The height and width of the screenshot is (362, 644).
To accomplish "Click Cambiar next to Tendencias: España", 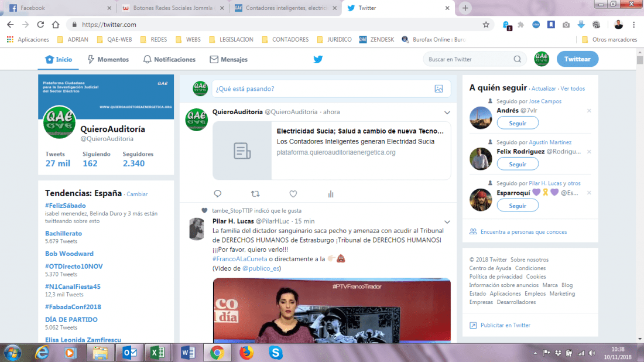I will (x=137, y=194).
